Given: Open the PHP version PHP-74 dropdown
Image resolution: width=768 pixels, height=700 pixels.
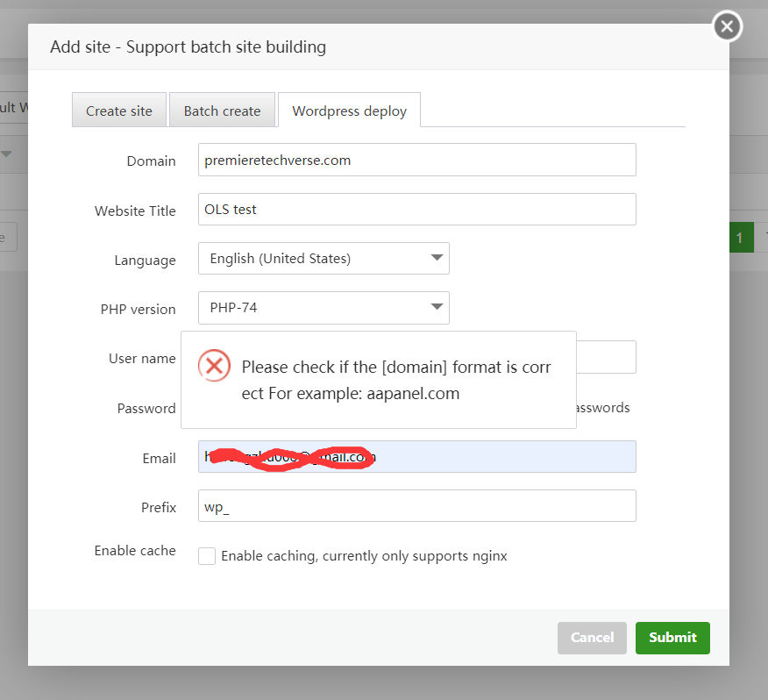Looking at the screenshot, I should coord(324,308).
